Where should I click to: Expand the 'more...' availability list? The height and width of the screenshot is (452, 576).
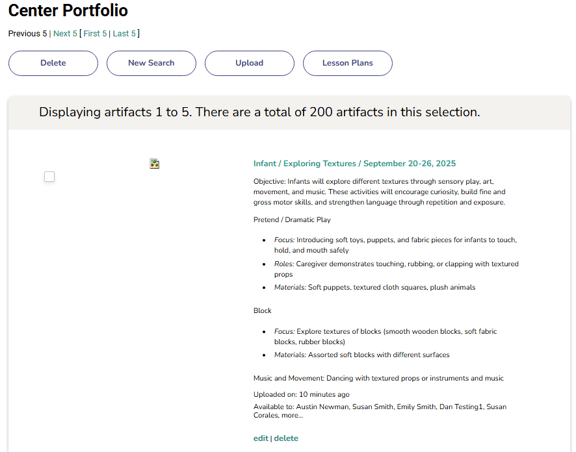tap(292, 415)
